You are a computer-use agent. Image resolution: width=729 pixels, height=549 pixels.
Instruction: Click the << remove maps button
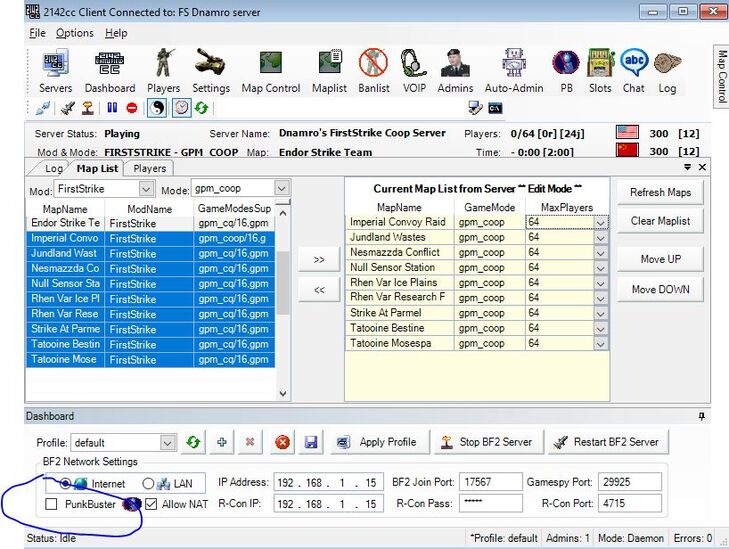tap(319, 290)
